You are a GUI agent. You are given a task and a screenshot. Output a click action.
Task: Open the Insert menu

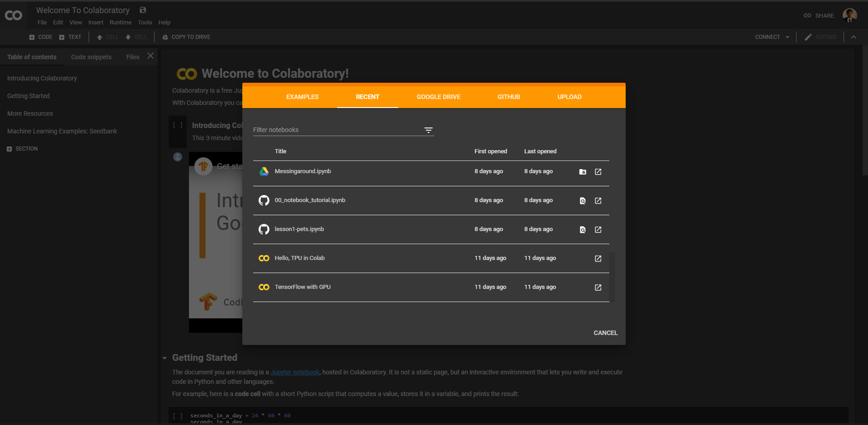click(96, 23)
